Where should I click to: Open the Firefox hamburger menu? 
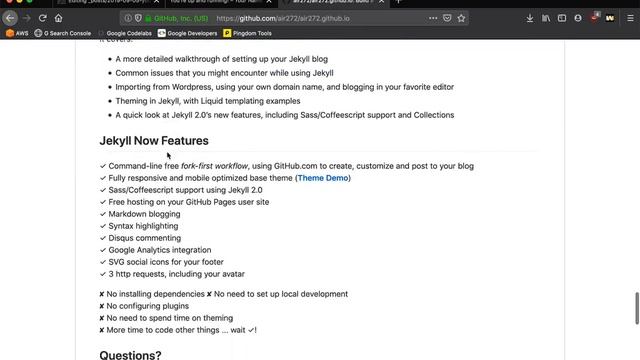630,18
